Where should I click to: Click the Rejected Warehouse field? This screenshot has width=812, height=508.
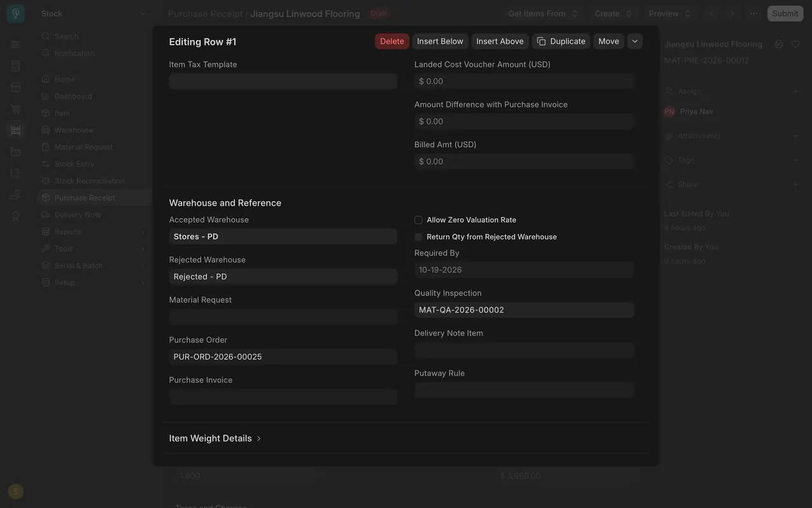283,276
